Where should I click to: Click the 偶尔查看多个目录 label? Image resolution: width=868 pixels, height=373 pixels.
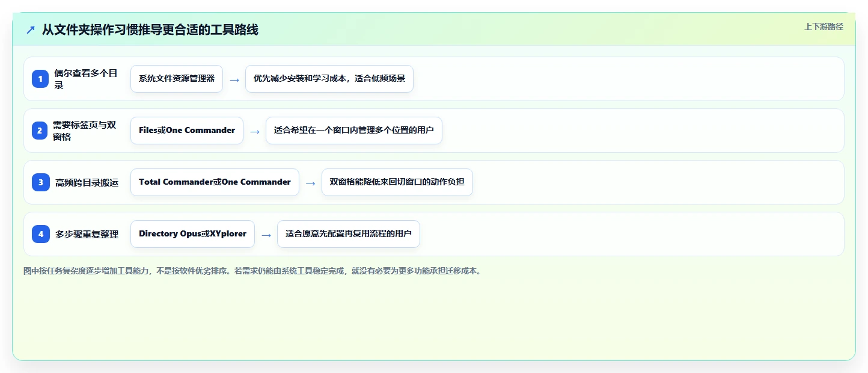pyautogui.click(x=86, y=79)
